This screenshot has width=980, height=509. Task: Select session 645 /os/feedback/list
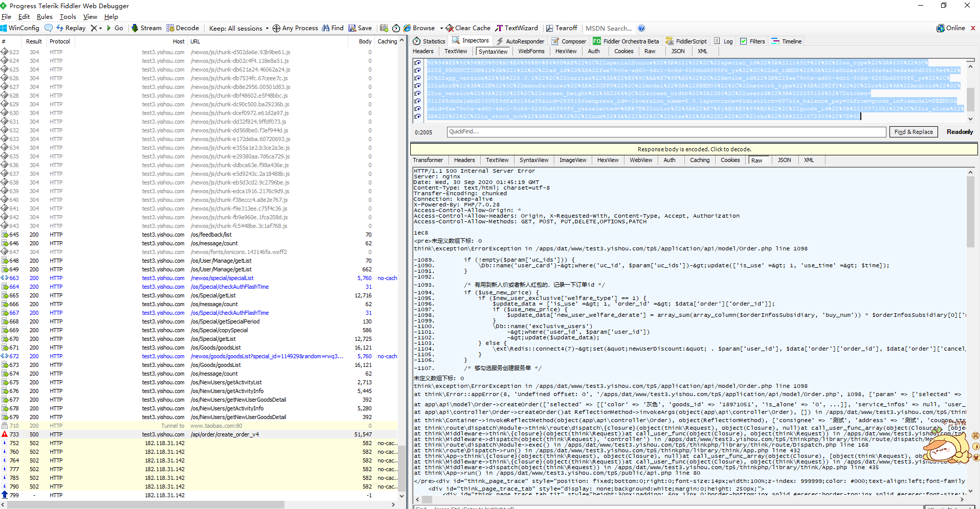click(x=199, y=235)
